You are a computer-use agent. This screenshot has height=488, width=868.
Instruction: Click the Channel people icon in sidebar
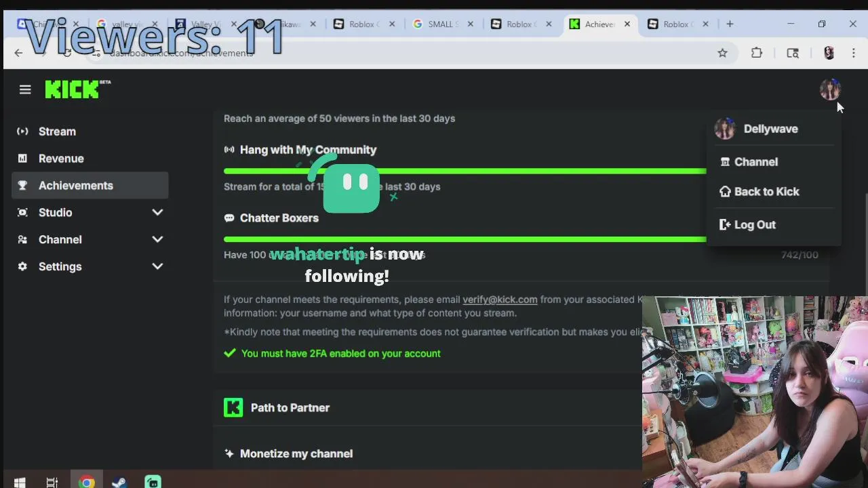[x=22, y=240]
